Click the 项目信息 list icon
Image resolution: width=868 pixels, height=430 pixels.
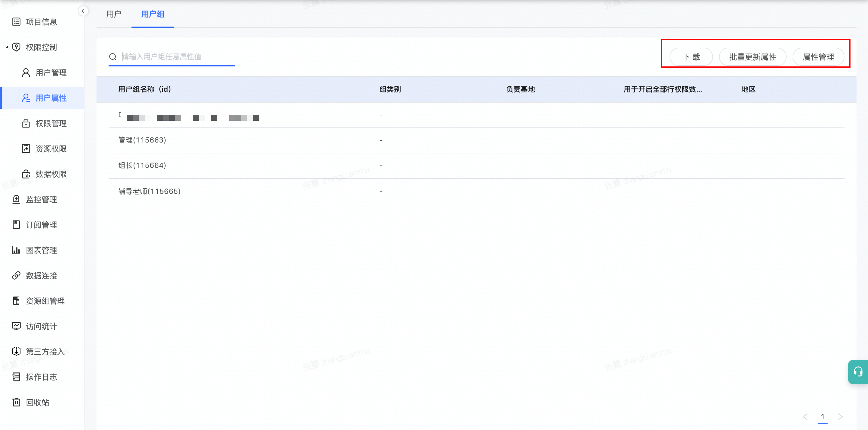click(x=16, y=22)
